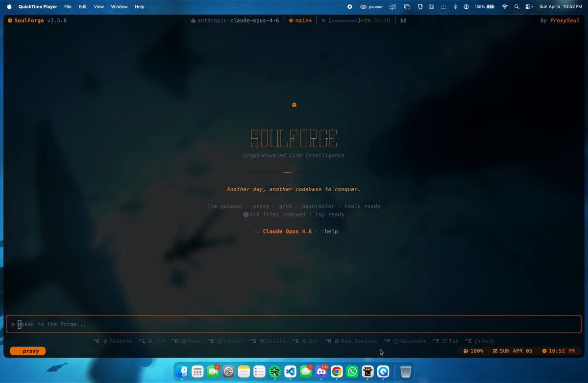Launch FaceTime from the Dock
The height and width of the screenshot is (383, 588).
pyautogui.click(x=213, y=372)
